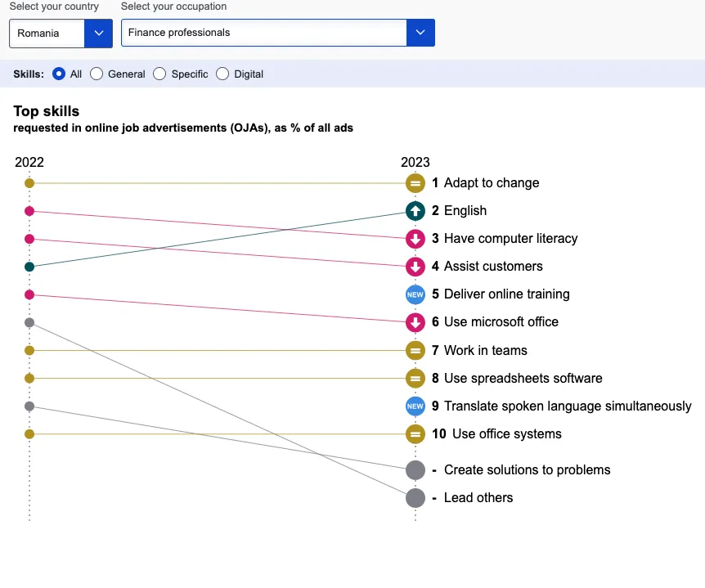Expand the occupation dropdown arrow

tap(420, 33)
